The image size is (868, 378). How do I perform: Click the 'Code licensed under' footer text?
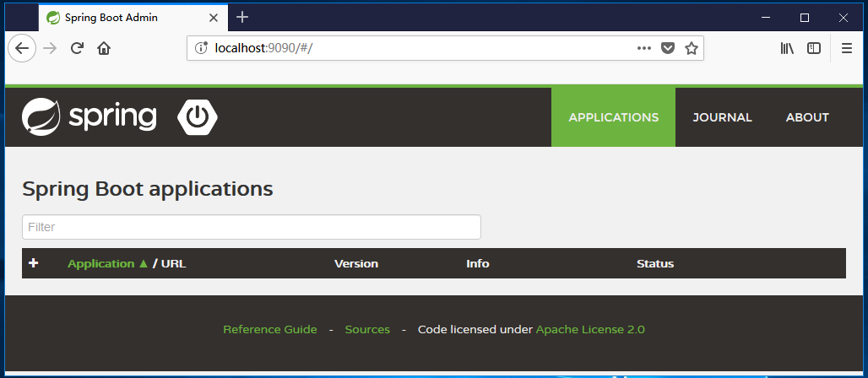point(475,329)
